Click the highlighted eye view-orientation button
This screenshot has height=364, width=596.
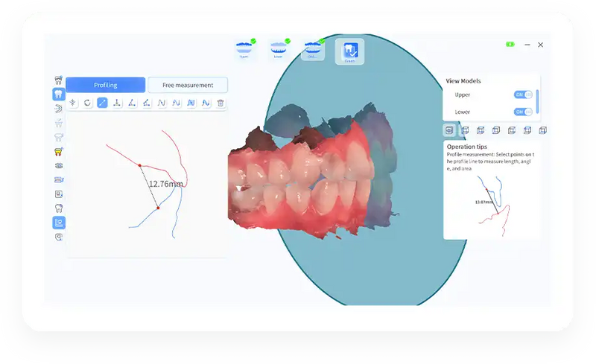tap(449, 130)
